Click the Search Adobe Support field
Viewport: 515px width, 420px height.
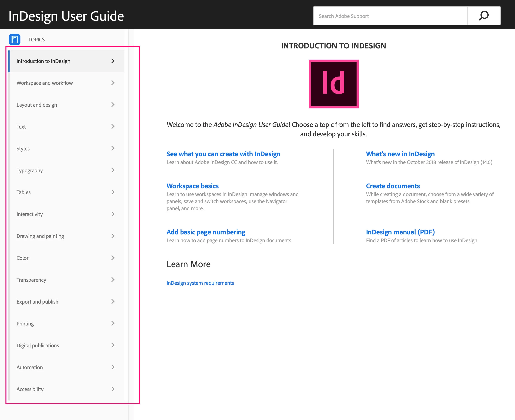[390, 16]
